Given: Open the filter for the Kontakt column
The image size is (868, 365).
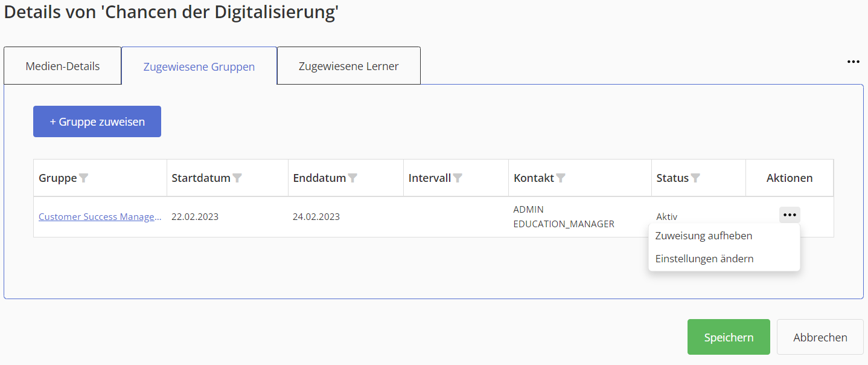Looking at the screenshot, I should [561, 178].
